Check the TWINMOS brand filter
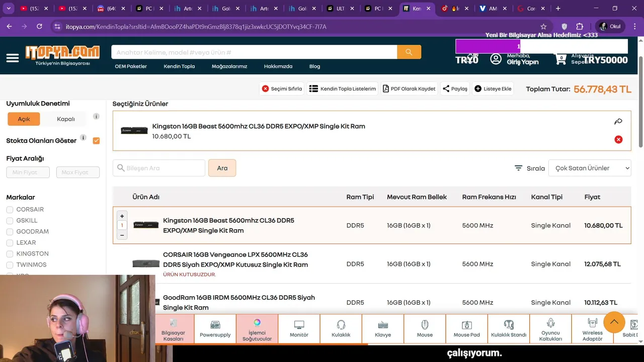 click(x=10, y=264)
